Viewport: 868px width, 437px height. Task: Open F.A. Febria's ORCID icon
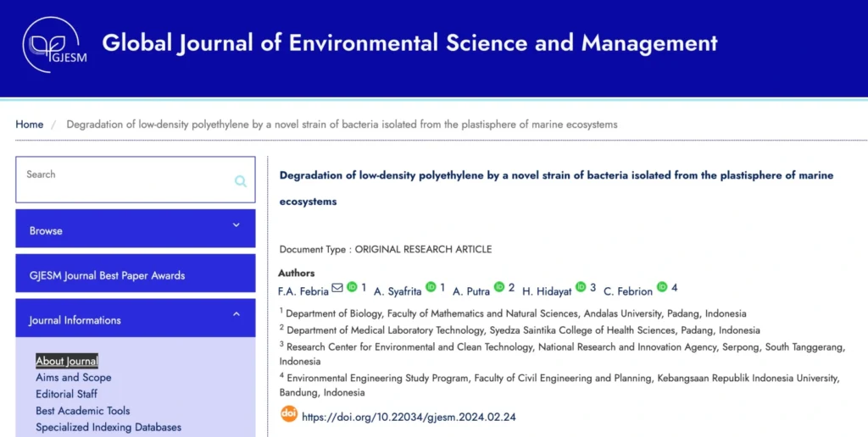[352, 287]
